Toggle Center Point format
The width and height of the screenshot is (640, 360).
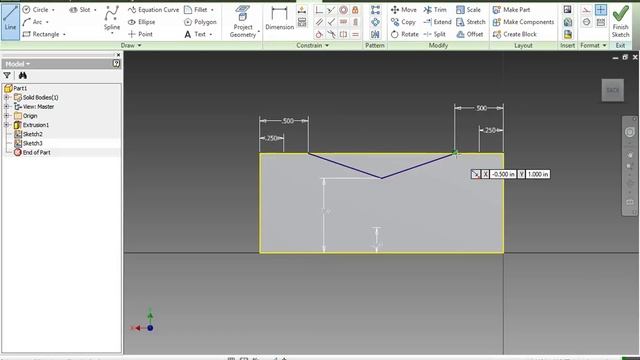pyautogui.click(x=600, y=10)
